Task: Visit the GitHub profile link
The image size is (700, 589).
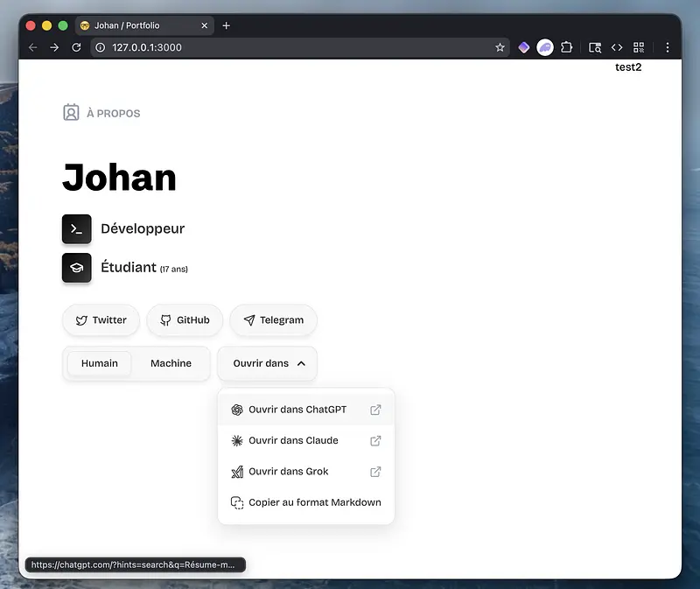Action: 185,320
